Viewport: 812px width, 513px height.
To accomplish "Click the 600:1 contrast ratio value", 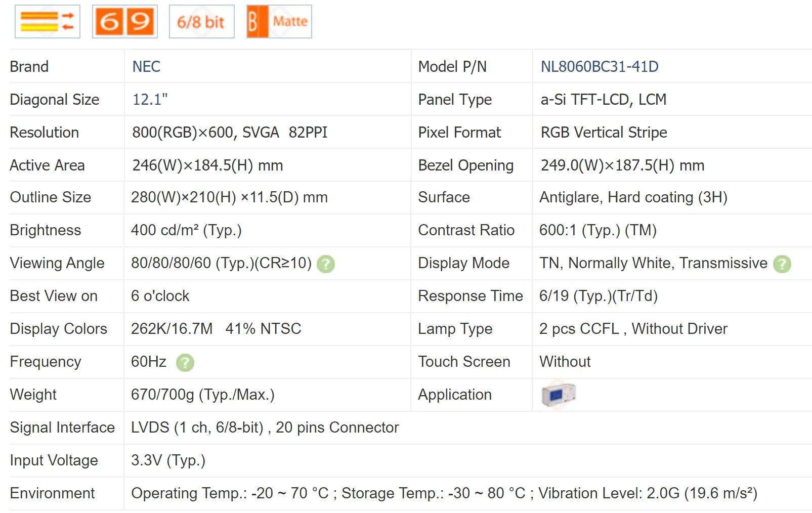I will (597, 230).
